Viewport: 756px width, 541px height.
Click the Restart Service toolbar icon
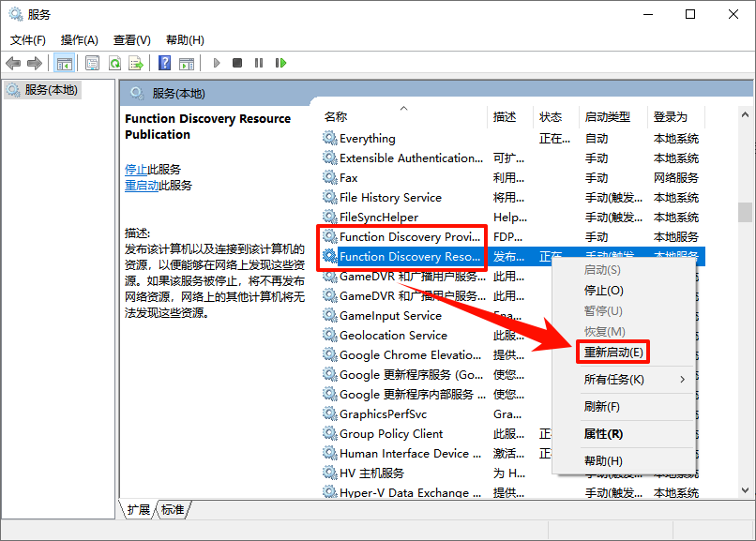pyautogui.click(x=280, y=63)
